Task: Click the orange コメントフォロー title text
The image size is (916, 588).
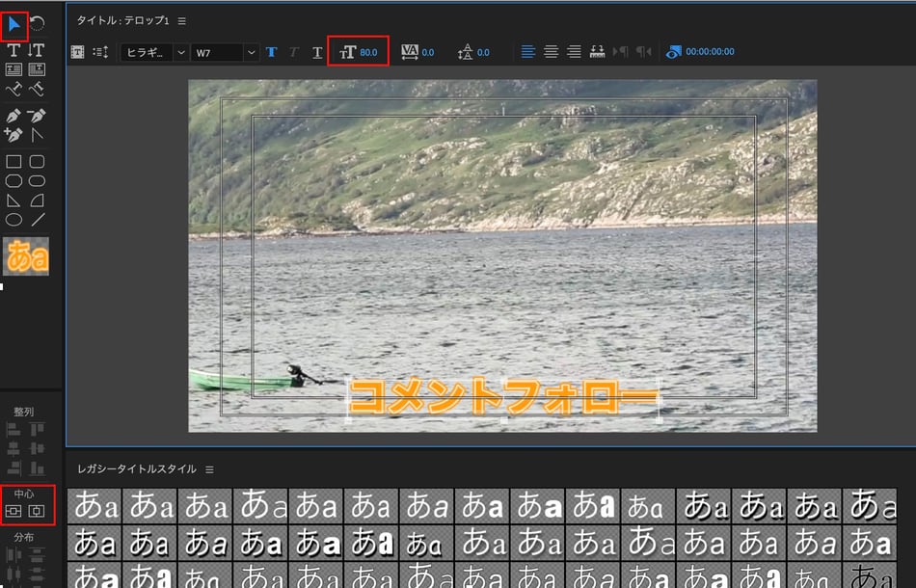Action: (x=501, y=397)
